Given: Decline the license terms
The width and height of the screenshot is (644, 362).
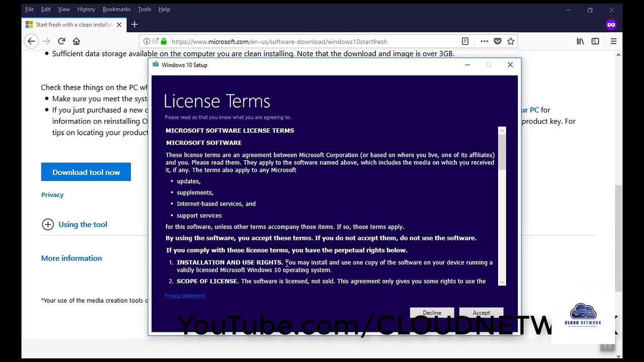Looking at the screenshot, I should point(432,313).
